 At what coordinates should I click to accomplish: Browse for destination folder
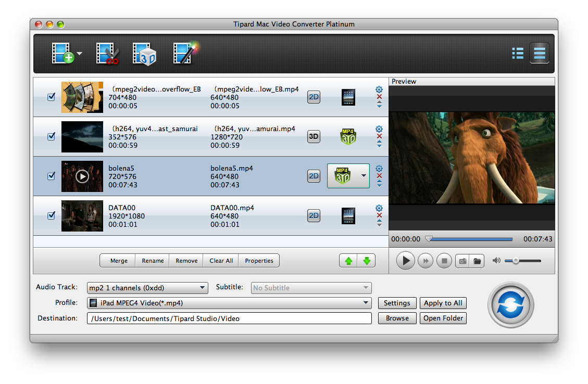397,318
